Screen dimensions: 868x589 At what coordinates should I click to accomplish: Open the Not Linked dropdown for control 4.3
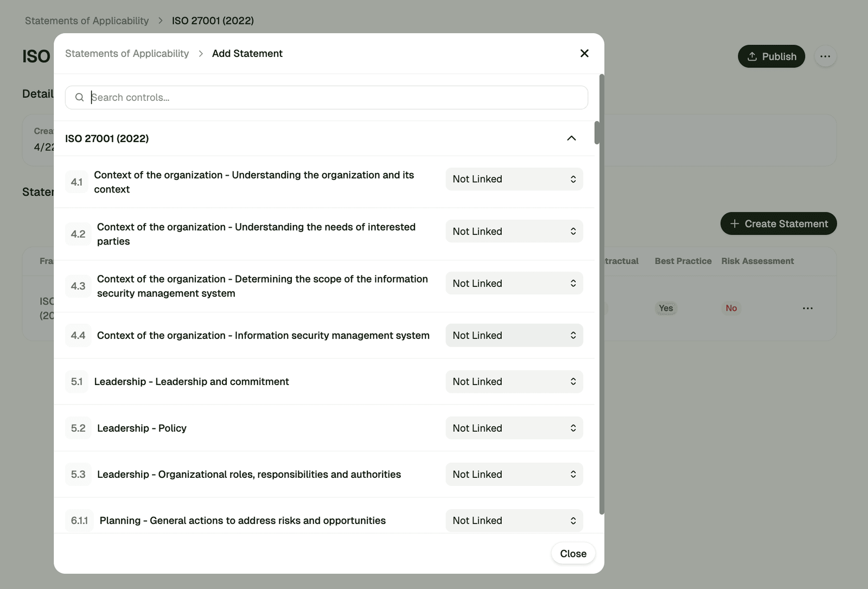point(514,283)
